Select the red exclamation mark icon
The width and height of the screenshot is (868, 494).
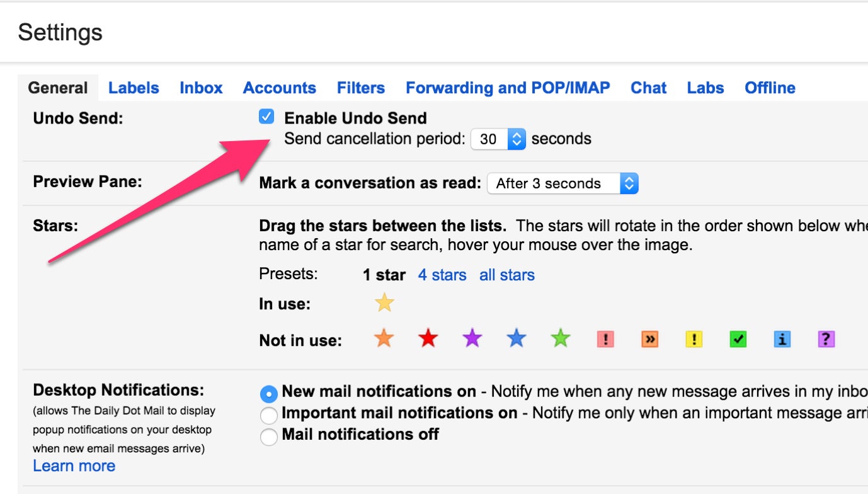click(605, 340)
